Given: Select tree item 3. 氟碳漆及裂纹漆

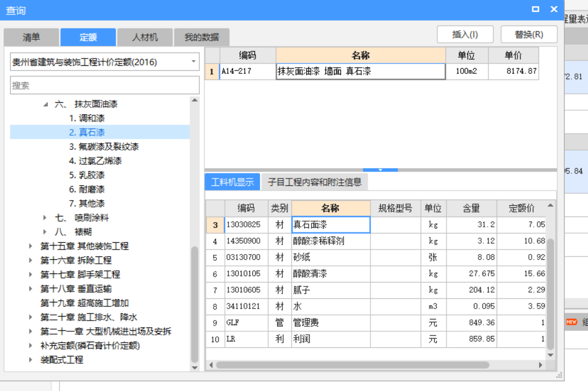Looking at the screenshot, I should pos(104,147).
